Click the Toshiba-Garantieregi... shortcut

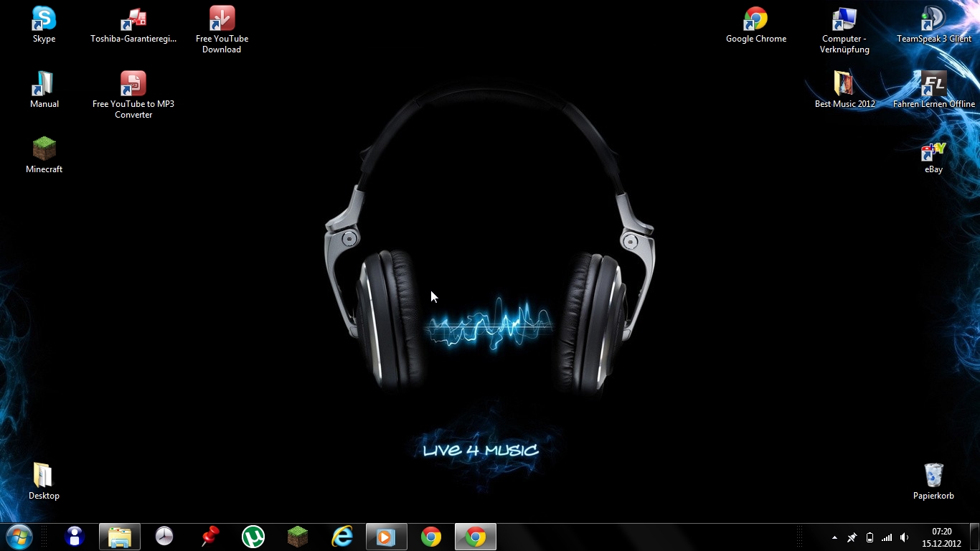133,19
